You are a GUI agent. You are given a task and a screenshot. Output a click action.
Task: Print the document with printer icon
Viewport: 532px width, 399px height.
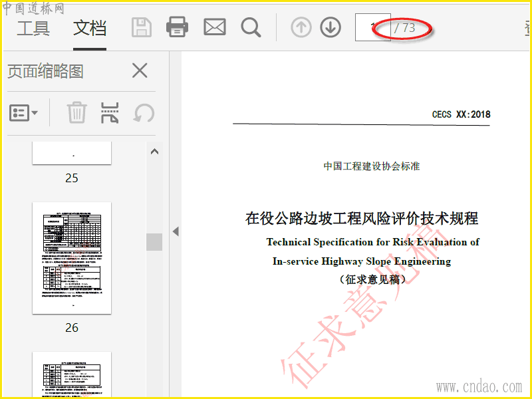click(177, 27)
